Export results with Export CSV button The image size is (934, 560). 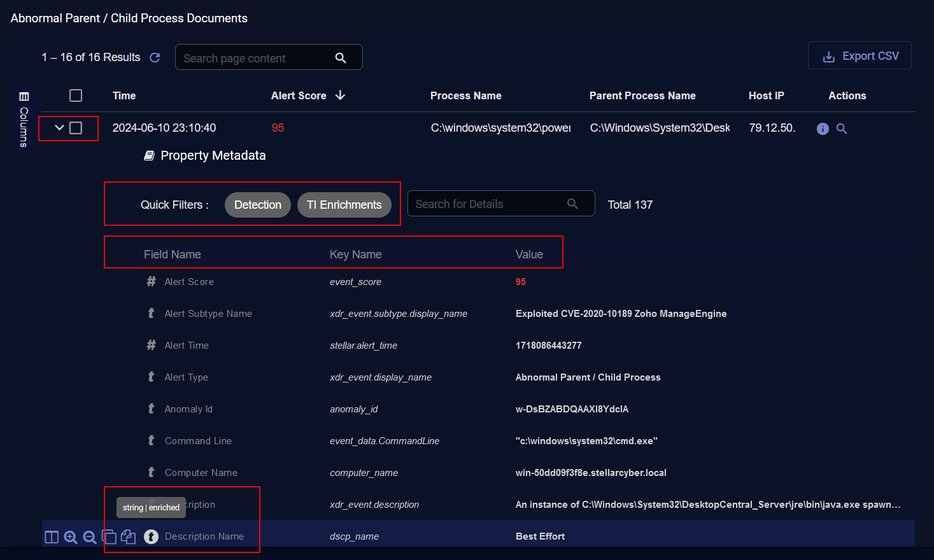860,56
